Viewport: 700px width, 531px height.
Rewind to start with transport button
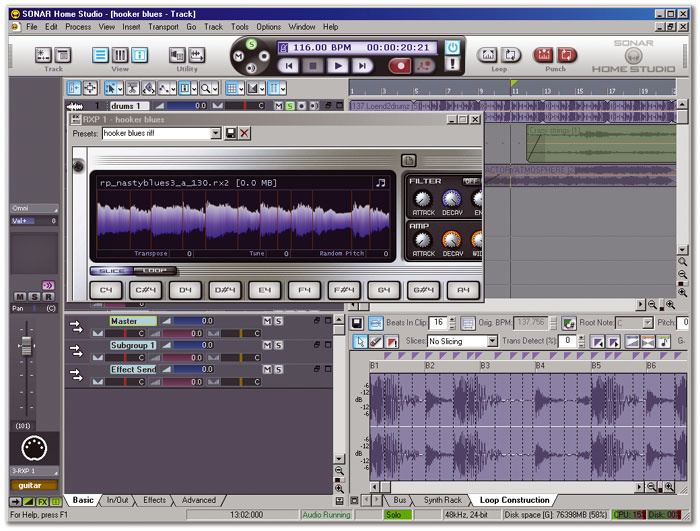coord(289,65)
